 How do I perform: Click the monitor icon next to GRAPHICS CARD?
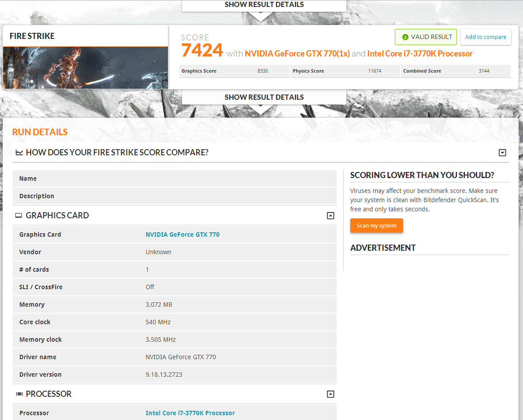coord(18,215)
